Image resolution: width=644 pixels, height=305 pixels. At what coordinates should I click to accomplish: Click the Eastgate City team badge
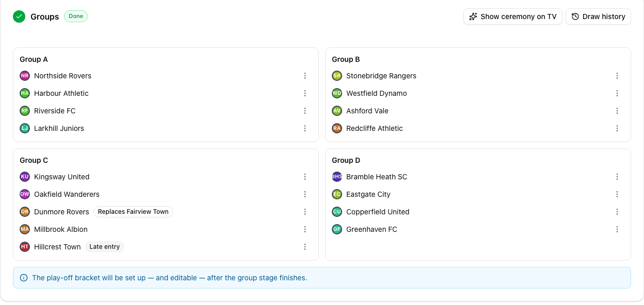point(337,194)
